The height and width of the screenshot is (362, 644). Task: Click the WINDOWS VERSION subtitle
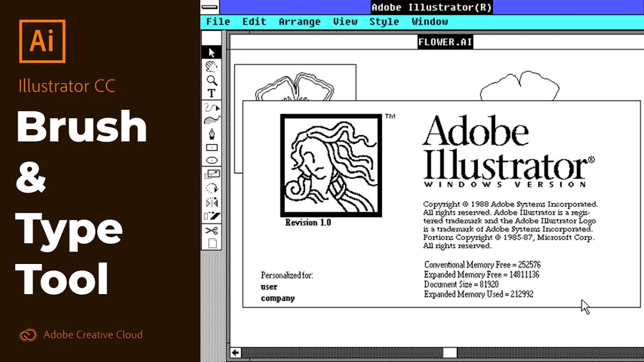[505, 185]
